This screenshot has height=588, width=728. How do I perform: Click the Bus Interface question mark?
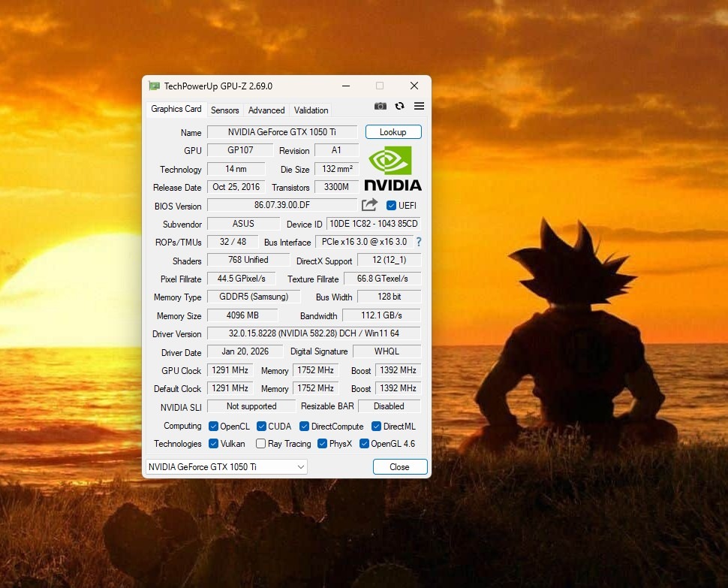tap(419, 242)
